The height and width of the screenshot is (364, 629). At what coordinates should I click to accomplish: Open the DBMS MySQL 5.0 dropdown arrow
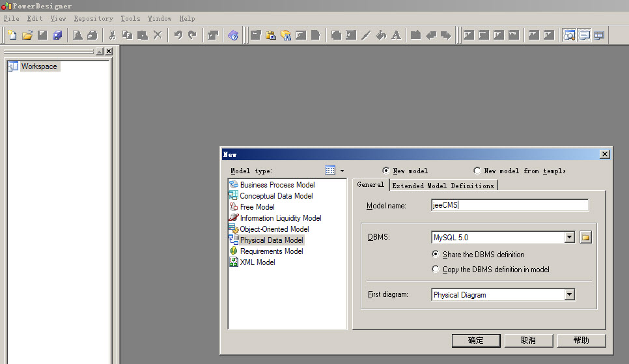coord(570,237)
